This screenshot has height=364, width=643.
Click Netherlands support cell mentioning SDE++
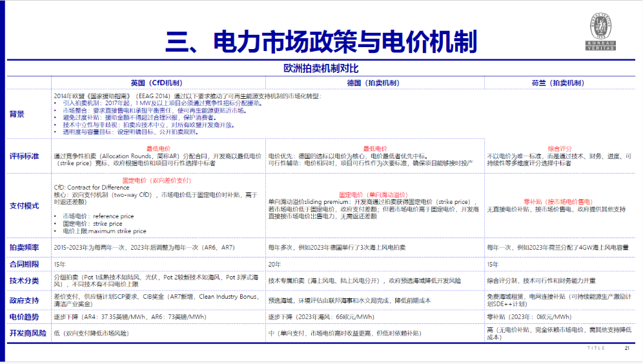[x=559, y=301]
